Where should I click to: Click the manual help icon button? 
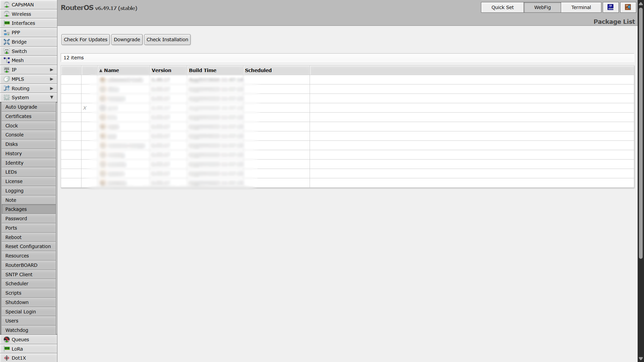coord(610,7)
